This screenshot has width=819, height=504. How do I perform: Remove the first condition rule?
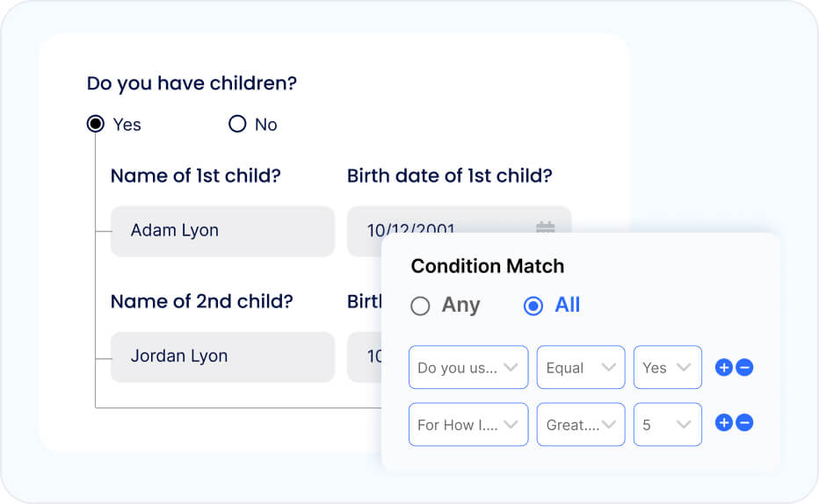pos(744,368)
